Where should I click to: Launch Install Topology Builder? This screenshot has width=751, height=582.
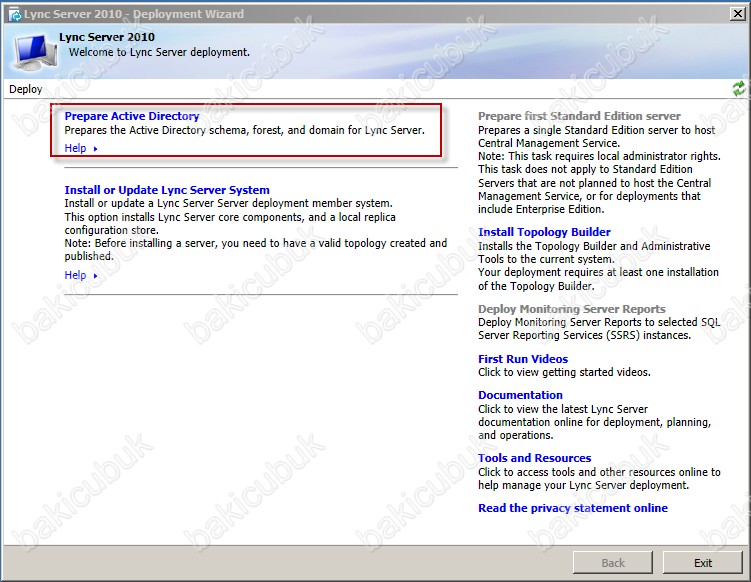click(x=544, y=232)
